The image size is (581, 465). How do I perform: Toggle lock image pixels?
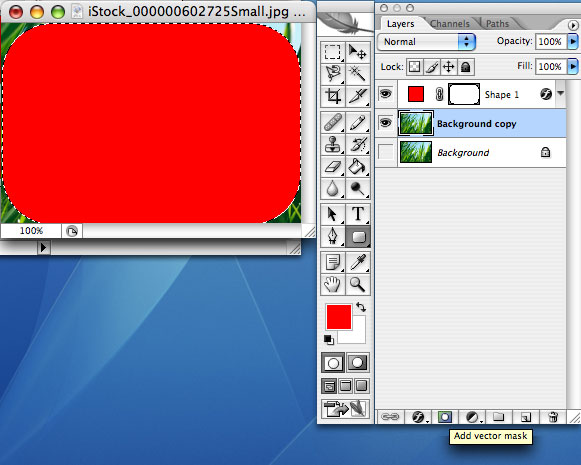432,67
